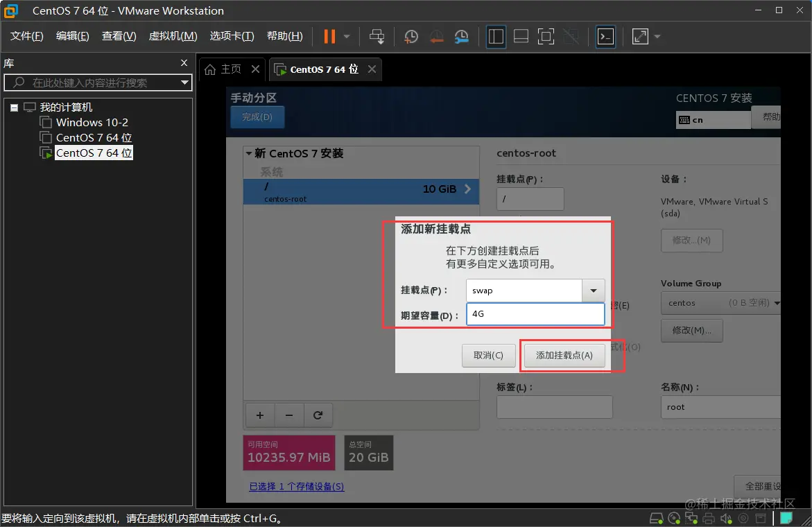This screenshot has height=527, width=812.
Task: Click the network adapter status icon
Action: (x=691, y=518)
